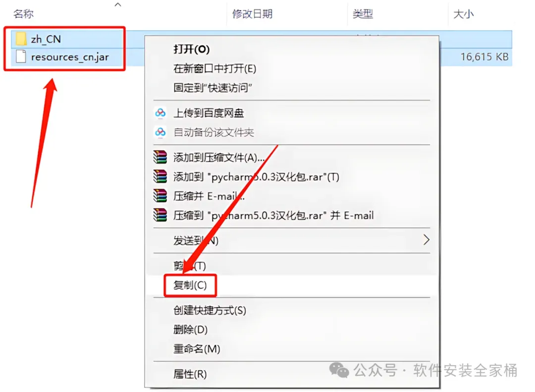
Task: Click WinRAR icon beside 添加到 pycharm5.0.3汉化包.rar
Action: tap(160, 176)
